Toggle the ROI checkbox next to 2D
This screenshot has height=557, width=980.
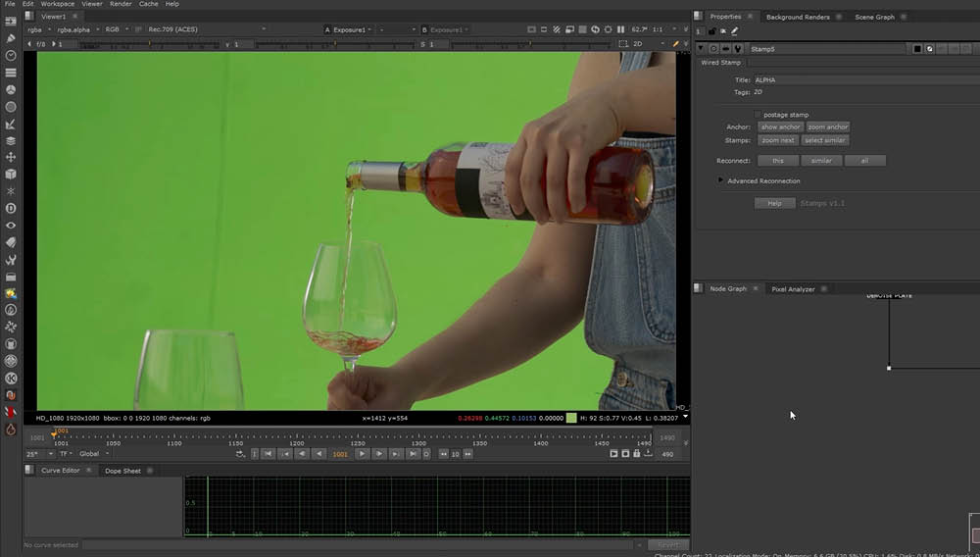point(623,44)
